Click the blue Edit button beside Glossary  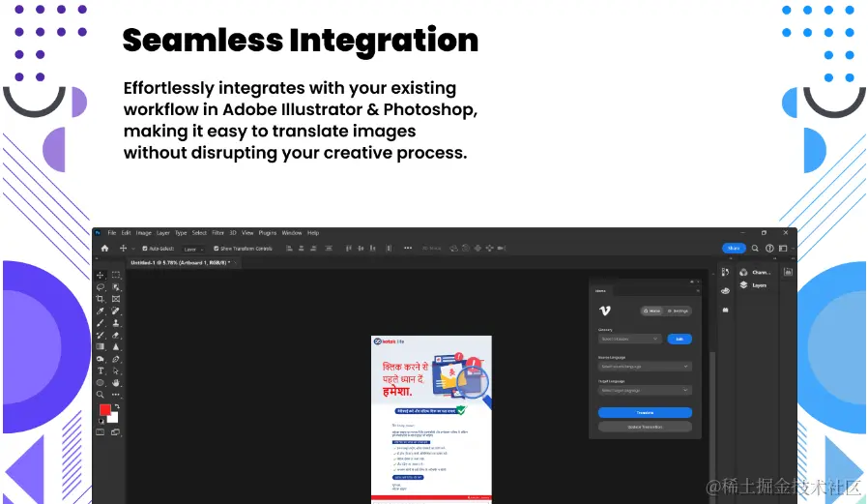[x=680, y=339]
